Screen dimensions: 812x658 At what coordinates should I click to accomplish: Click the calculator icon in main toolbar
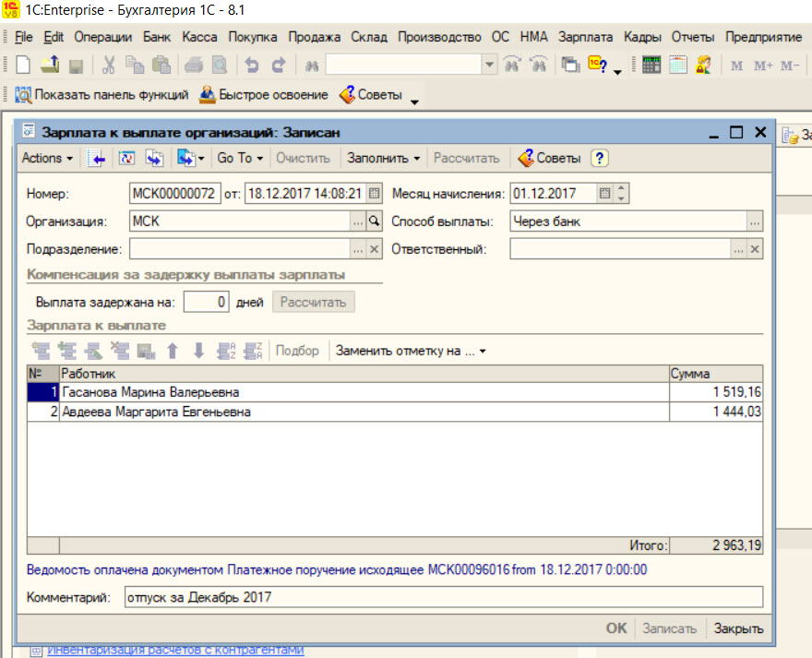tap(651, 66)
